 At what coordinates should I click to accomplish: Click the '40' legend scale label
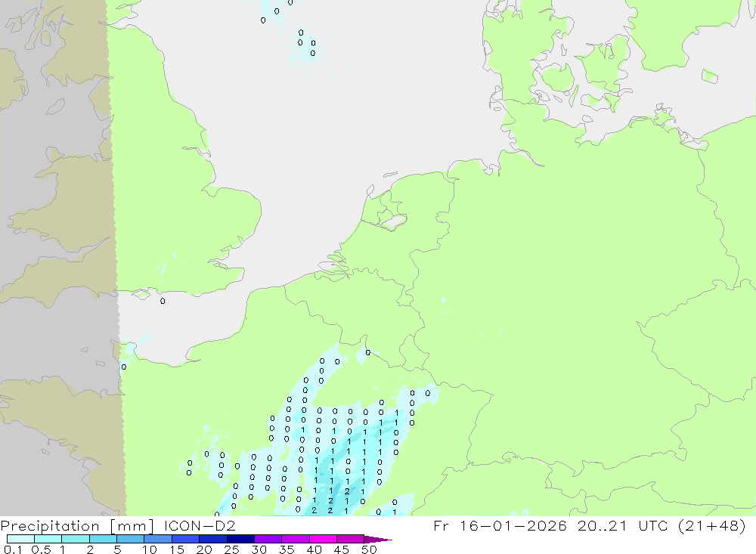[314, 549]
